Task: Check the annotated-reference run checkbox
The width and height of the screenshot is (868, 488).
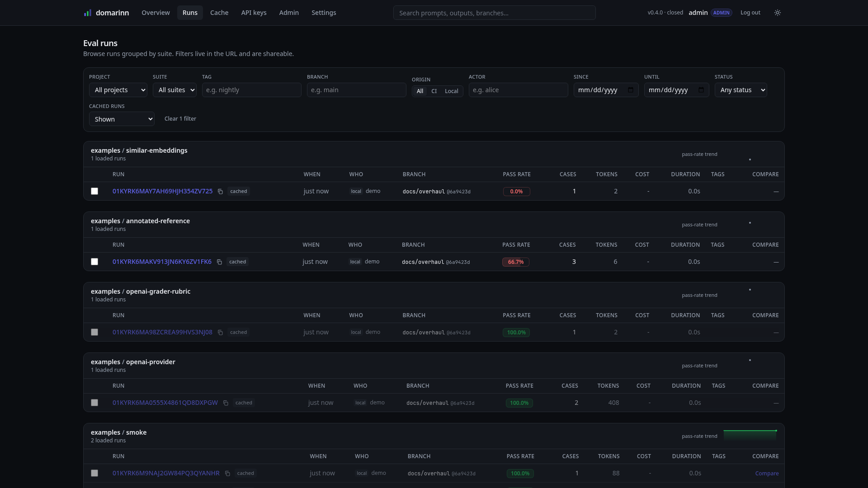Action: tap(94, 262)
